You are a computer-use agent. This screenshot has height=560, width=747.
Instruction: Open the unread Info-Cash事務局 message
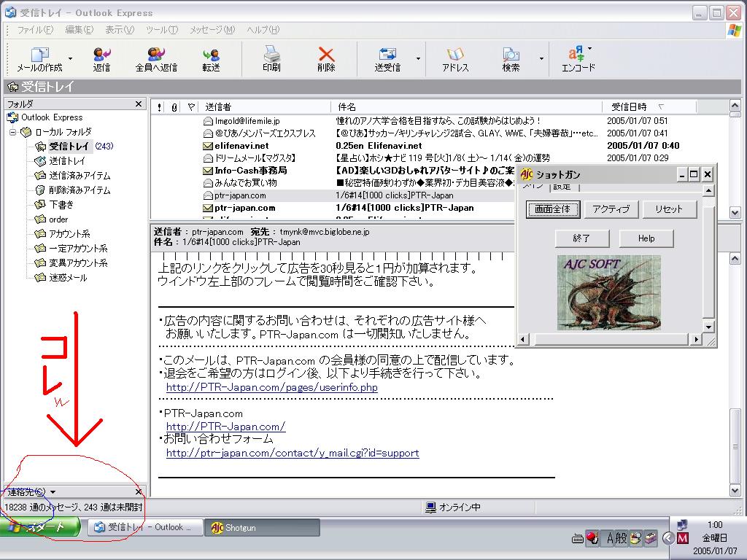tap(333, 171)
